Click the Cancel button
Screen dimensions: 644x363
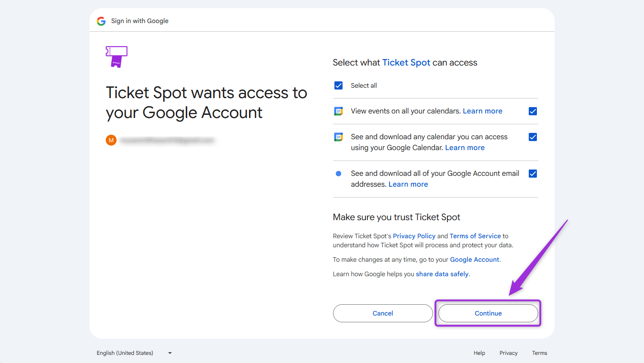click(x=383, y=313)
